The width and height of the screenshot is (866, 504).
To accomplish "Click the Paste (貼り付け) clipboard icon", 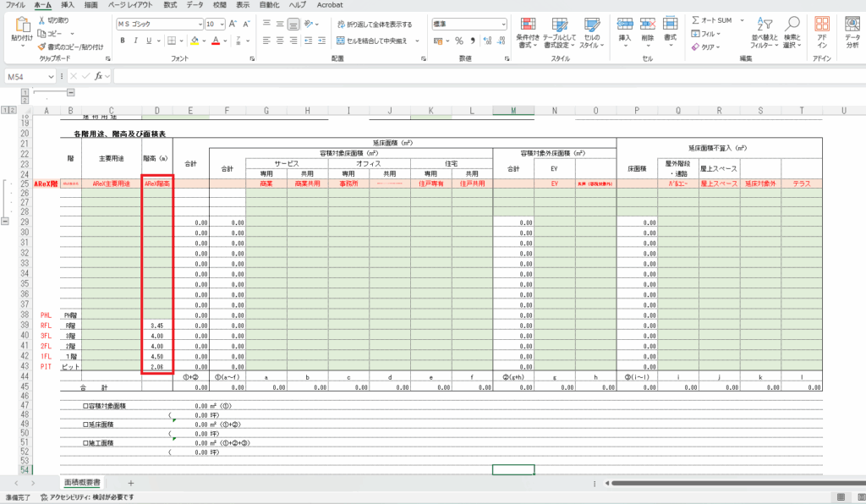I will tap(22, 25).
